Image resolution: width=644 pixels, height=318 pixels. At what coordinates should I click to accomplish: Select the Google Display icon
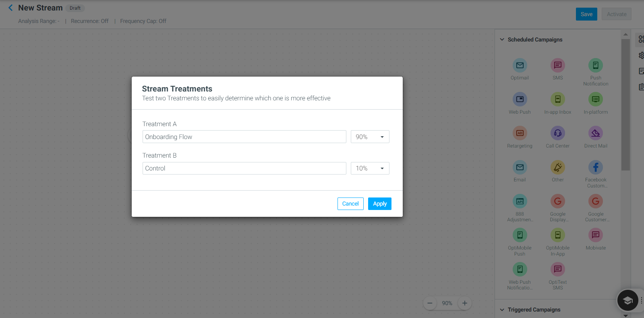557,201
